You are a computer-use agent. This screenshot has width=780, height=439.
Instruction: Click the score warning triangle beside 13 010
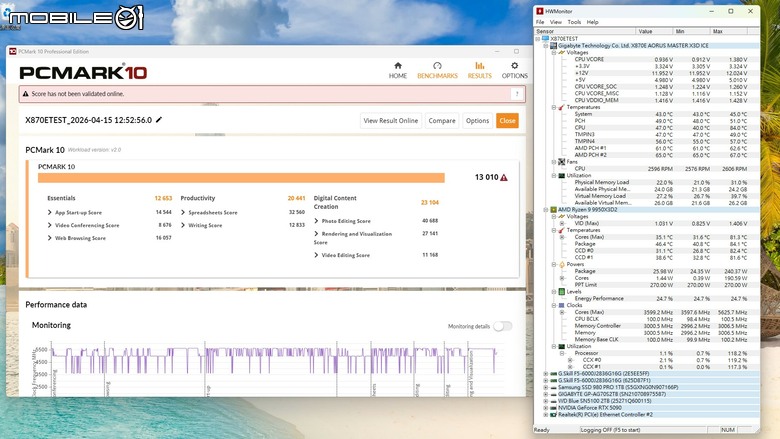[x=504, y=177]
